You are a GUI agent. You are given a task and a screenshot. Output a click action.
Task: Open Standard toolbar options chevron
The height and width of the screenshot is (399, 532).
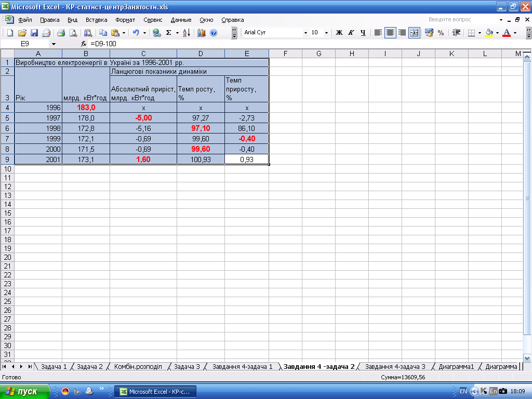(x=234, y=33)
